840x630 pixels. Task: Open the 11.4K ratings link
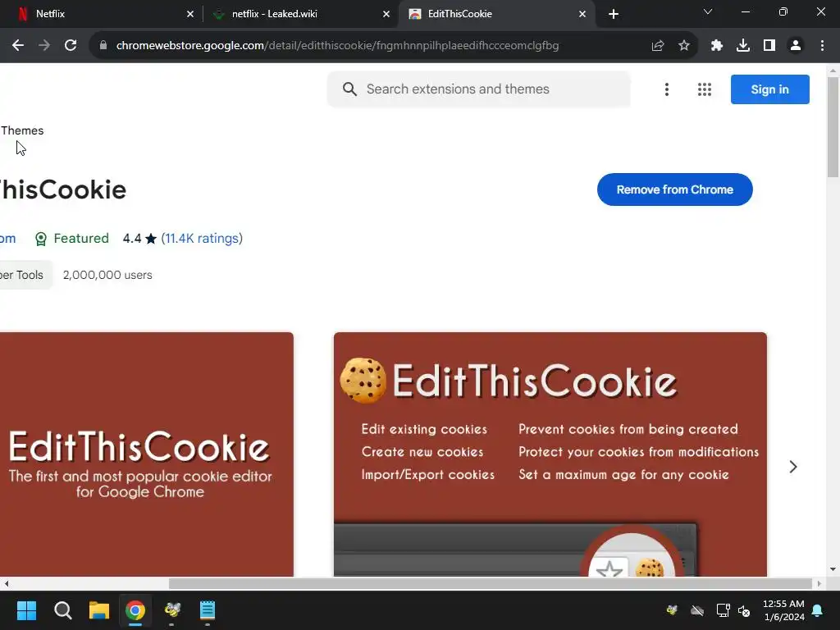202,239
